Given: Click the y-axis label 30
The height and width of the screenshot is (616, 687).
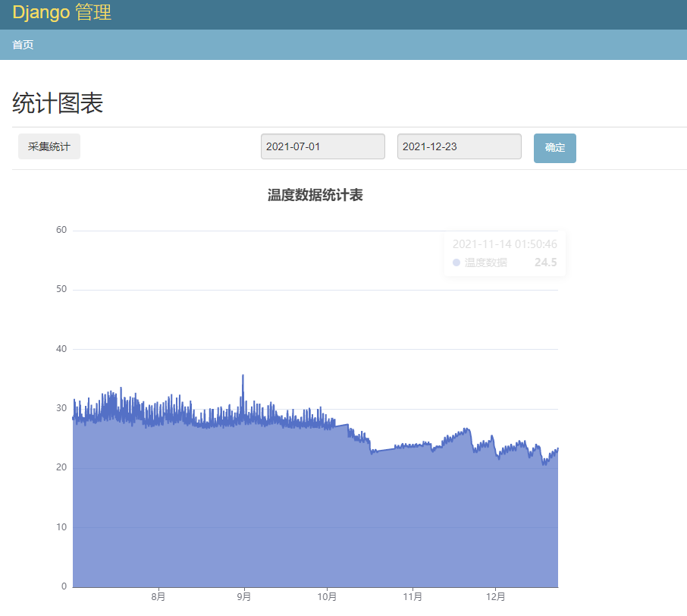Looking at the screenshot, I should click(61, 407).
